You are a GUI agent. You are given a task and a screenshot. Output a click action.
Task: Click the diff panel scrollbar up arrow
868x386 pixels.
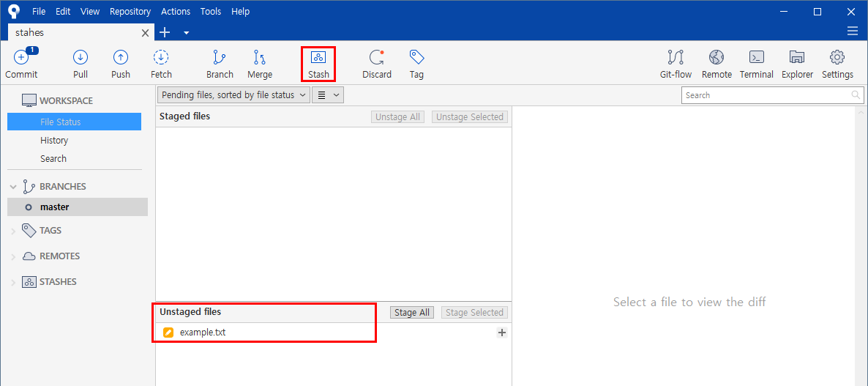click(x=861, y=111)
